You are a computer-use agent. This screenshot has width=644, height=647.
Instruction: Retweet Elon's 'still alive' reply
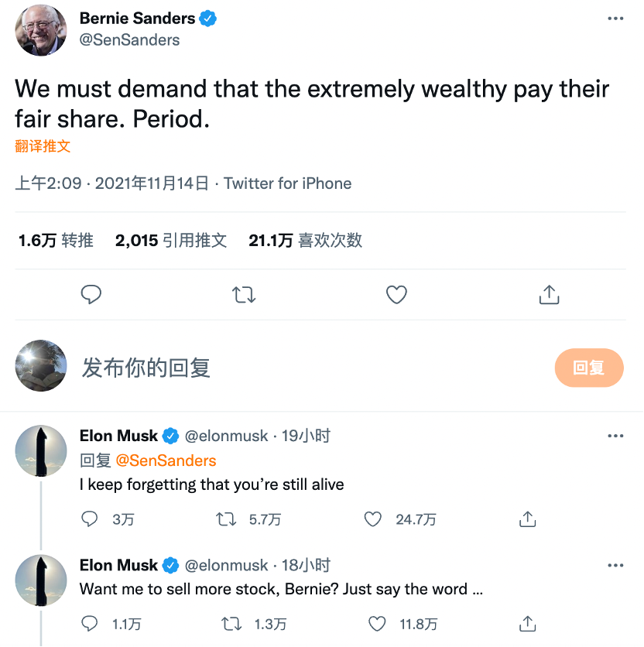point(226,519)
